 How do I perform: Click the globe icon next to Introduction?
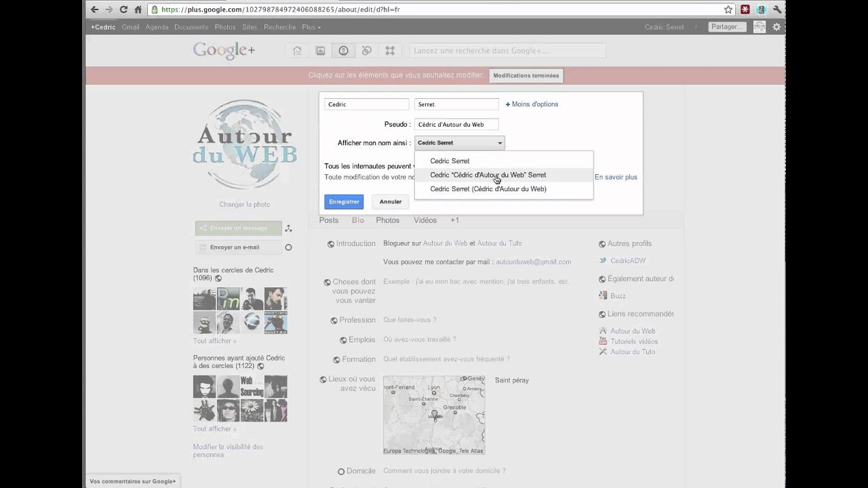tap(331, 244)
